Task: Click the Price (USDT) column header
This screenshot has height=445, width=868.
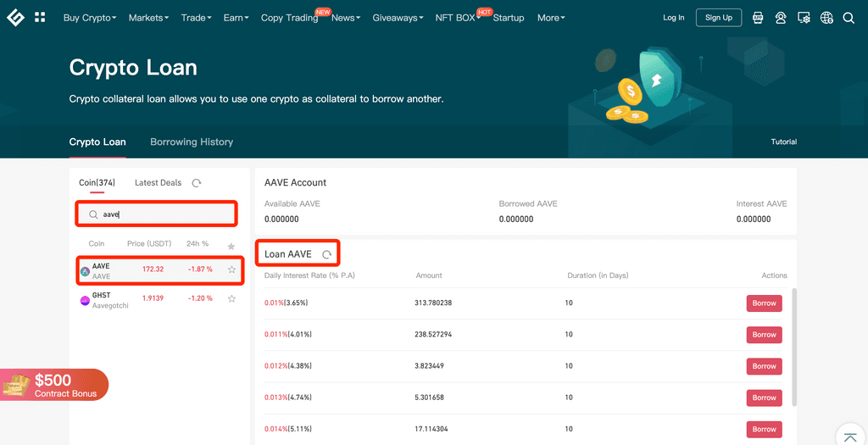Action: (x=149, y=243)
